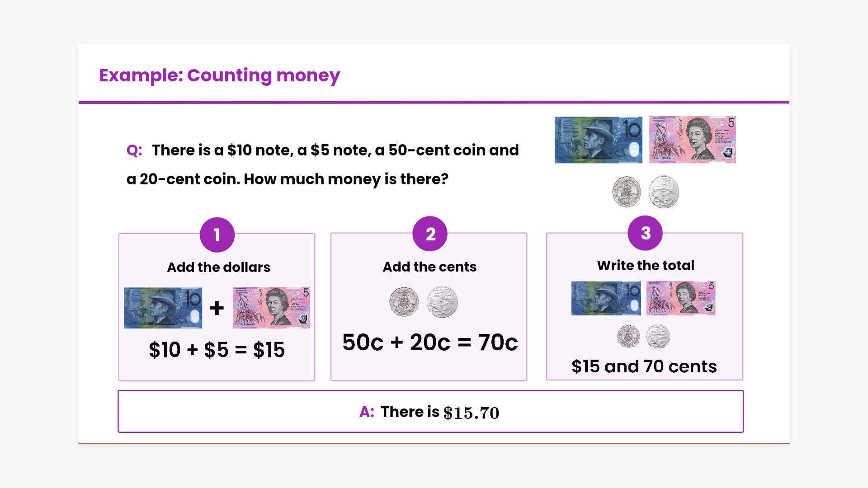Click the $5 note in Add the dollars
This screenshot has height=488, width=868.
pos(271,308)
